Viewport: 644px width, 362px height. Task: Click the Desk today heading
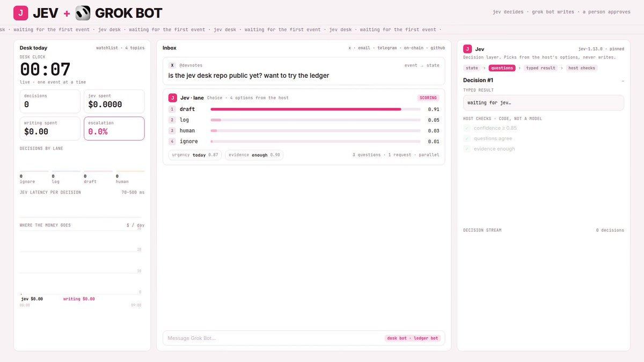click(x=33, y=48)
